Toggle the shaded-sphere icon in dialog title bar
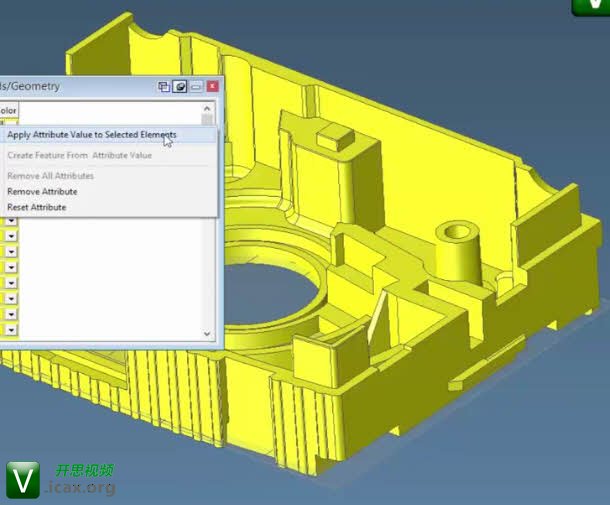The image size is (610, 505). (180, 86)
